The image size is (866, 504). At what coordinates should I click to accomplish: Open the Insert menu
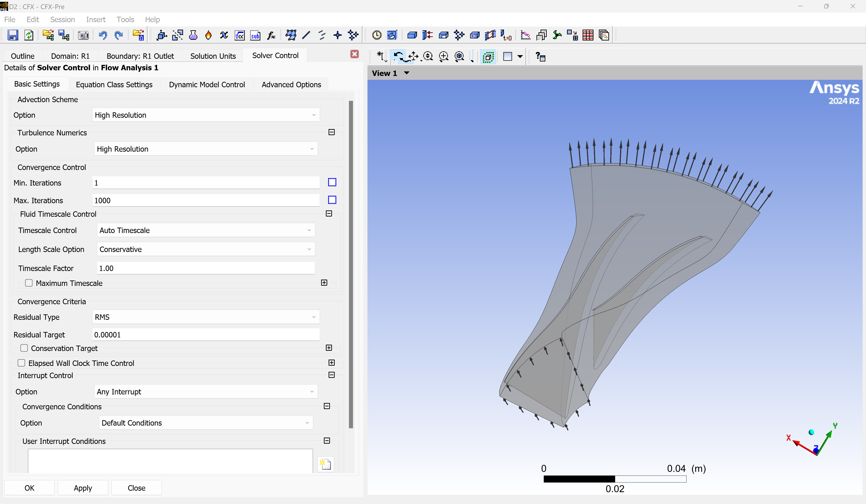tap(96, 20)
